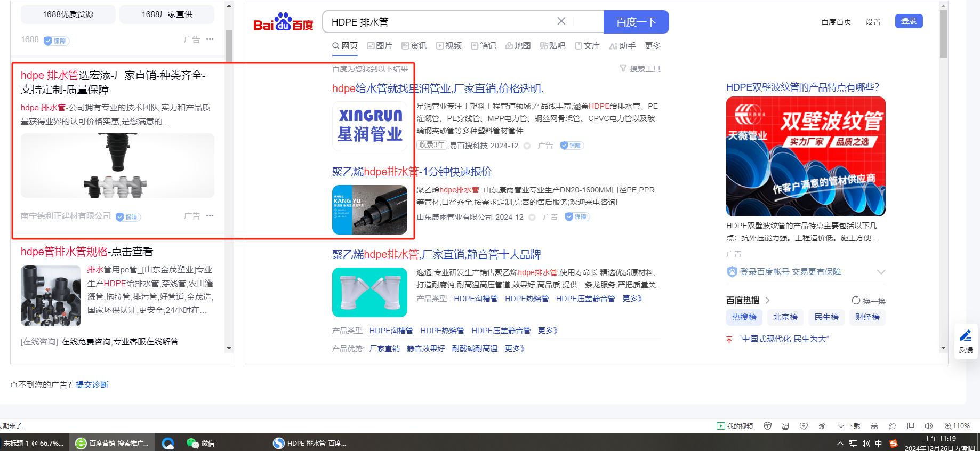The height and width of the screenshot is (451, 980).
Task: Open the 搜索工具 filter
Action: (x=640, y=68)
